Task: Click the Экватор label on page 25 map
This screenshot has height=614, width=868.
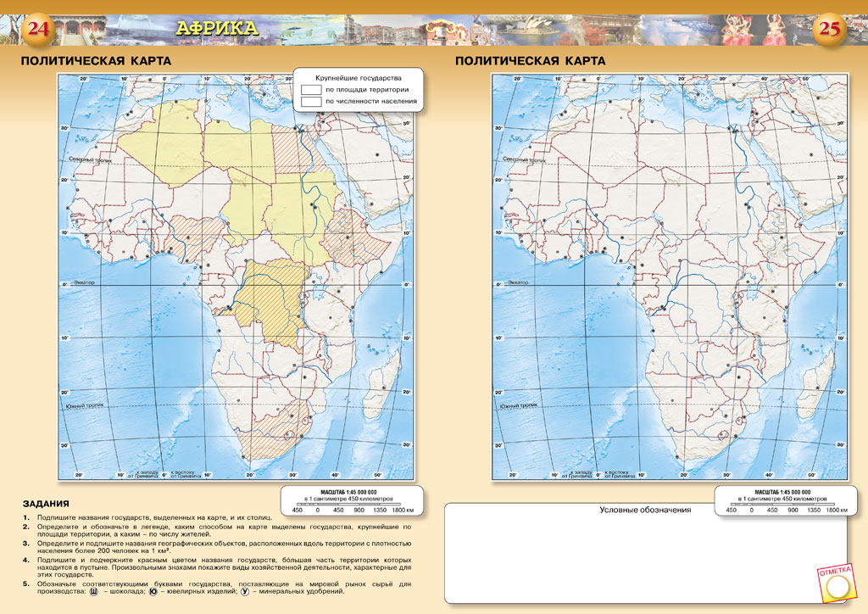Action: point(518,282)
